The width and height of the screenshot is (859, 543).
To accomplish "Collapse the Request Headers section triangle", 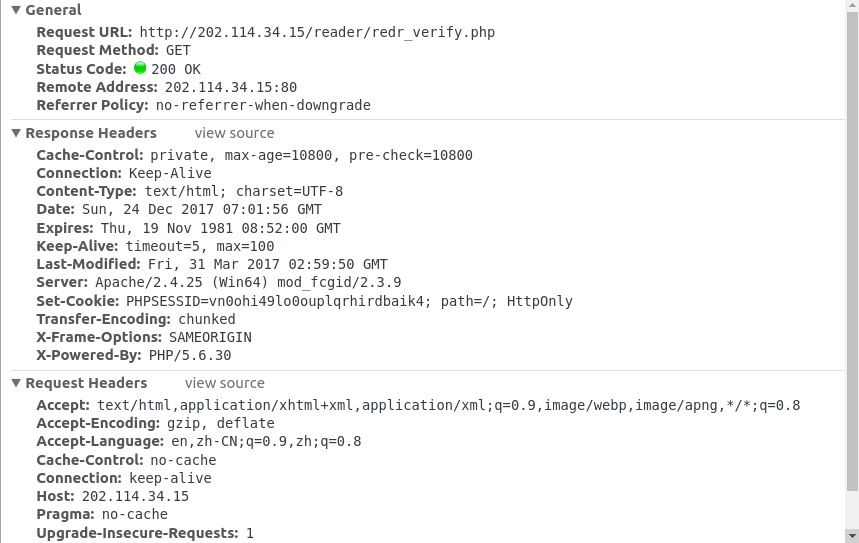I will click(16, 383).
